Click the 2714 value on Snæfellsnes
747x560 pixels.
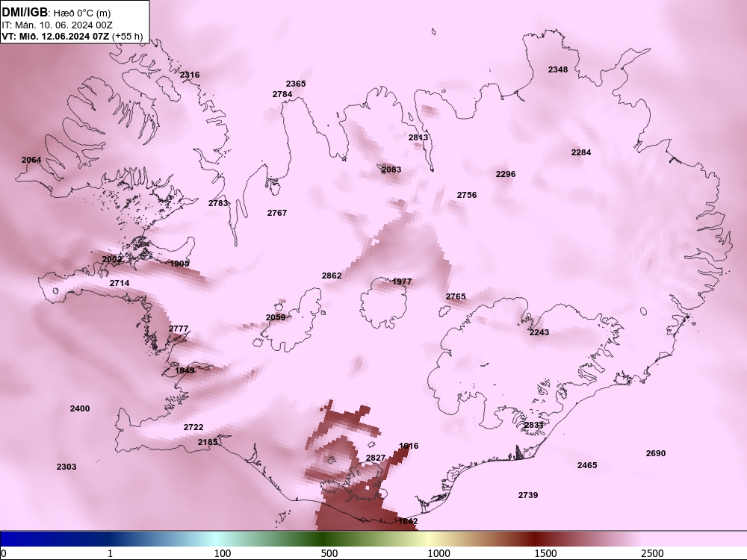point(120,283)
